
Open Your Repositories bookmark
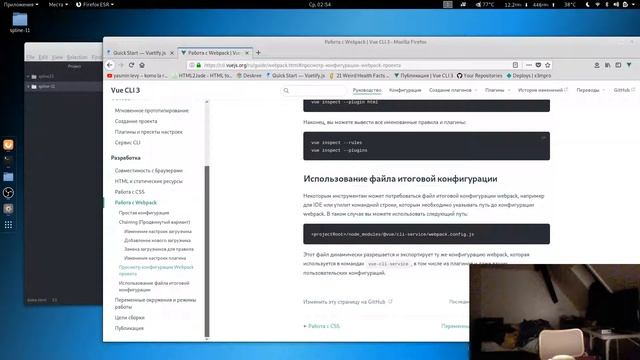point(479,76)
